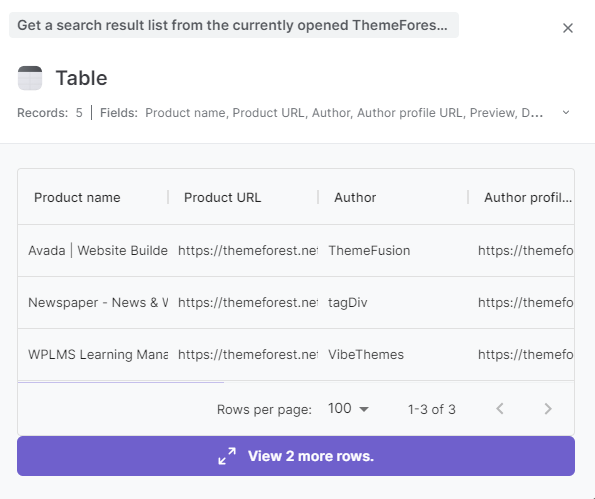The width and height of the screenshot is (595, 499).
Task: Click View 2 more rows button
Action: 296,456
